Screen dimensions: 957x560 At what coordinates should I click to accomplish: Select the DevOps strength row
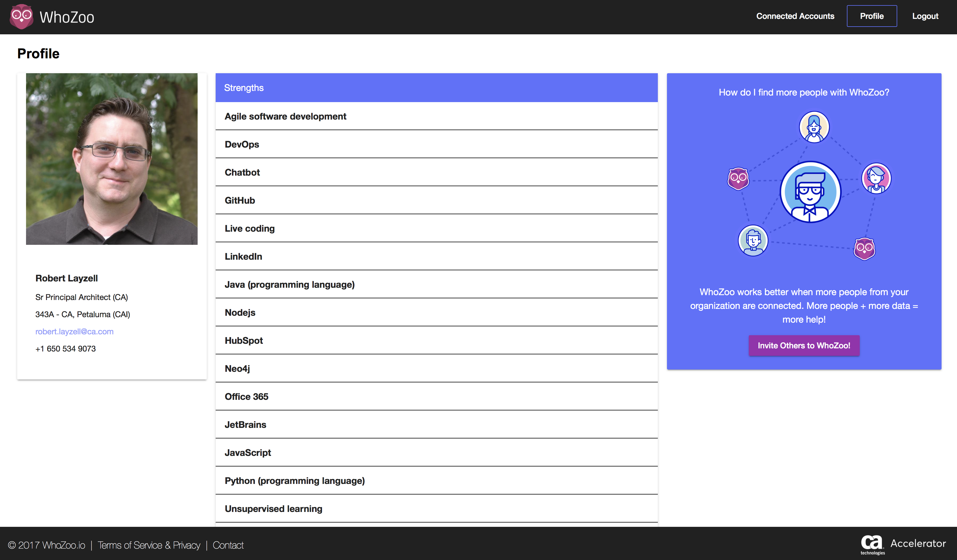coord(436,144)
